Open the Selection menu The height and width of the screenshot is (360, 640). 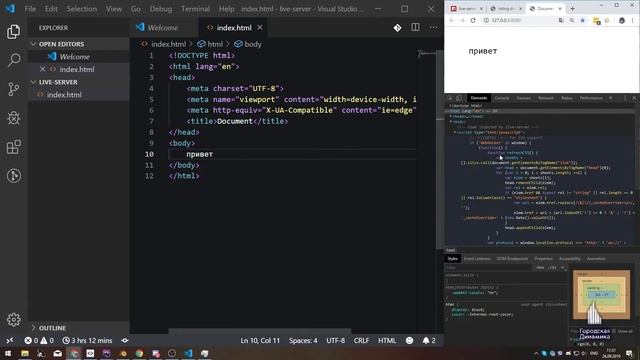[82, 9]
